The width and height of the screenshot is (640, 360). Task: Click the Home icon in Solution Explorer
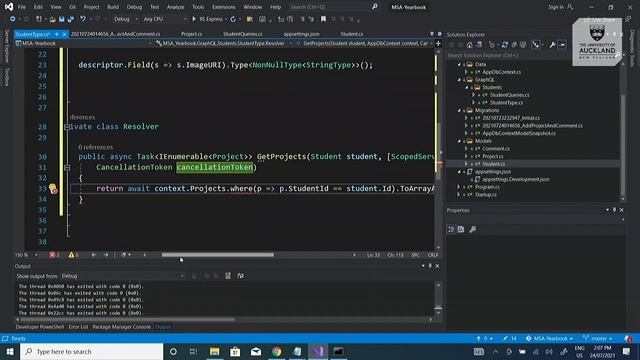point(470,45)
